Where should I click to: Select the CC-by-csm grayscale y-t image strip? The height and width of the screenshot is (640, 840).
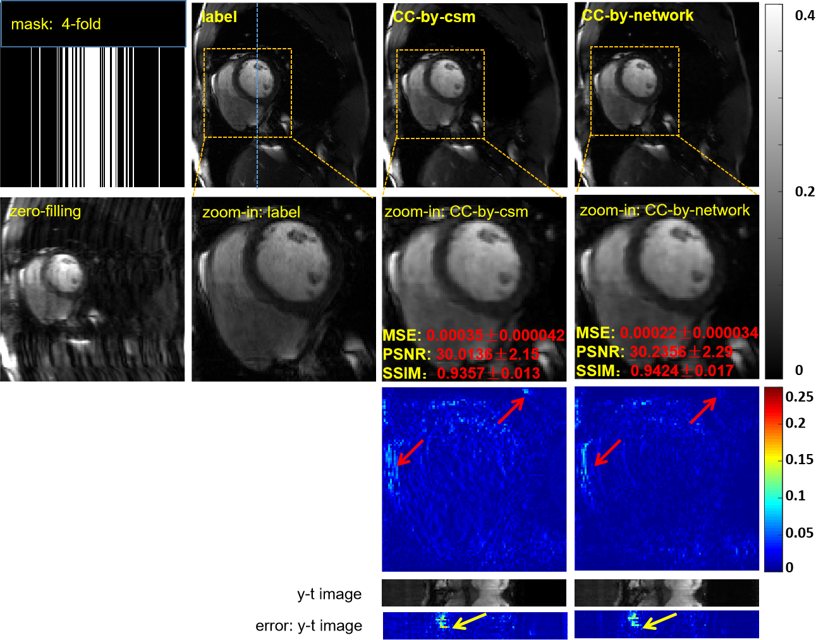pyautogui.click(x=474, y=593)
